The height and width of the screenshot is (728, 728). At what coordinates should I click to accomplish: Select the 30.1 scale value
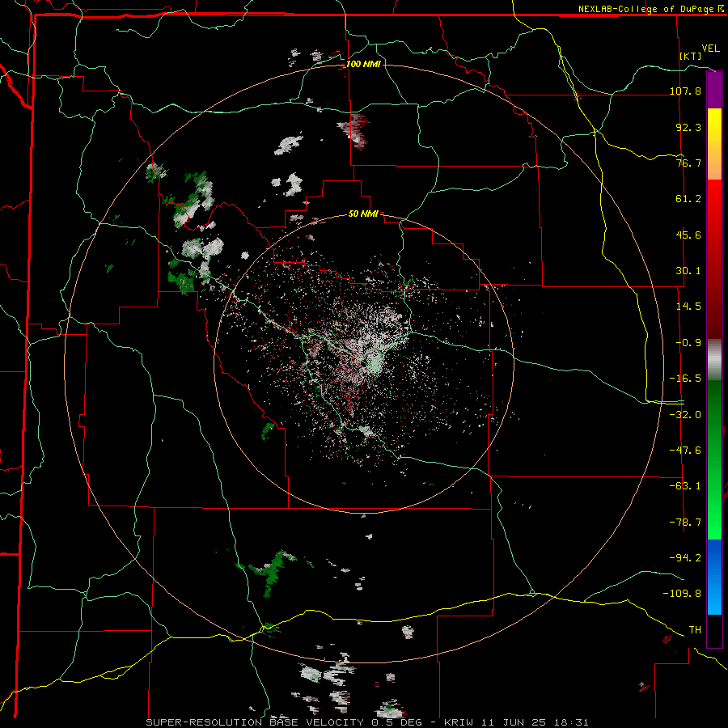click(688, 271)
